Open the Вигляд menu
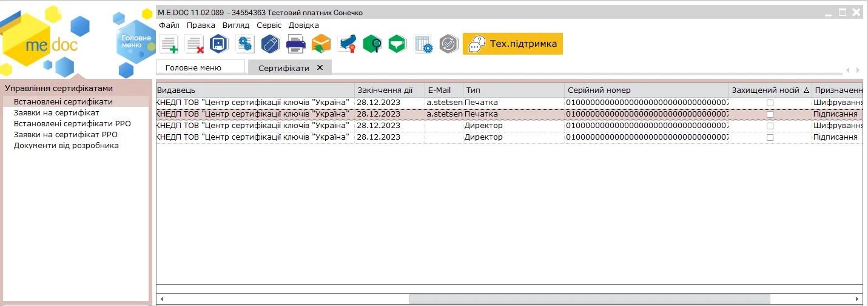This screenshot has height=306, width=868. pyautogui.click(x=235, y=25)
